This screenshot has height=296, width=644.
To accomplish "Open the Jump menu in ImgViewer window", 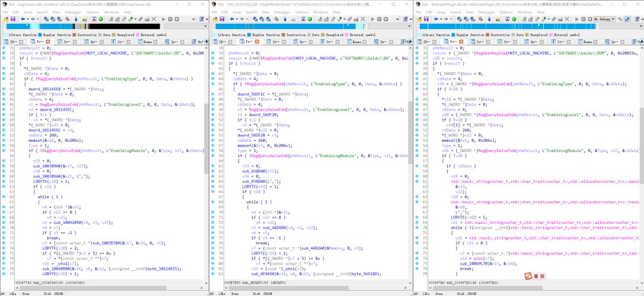I will tap(28, 13).
